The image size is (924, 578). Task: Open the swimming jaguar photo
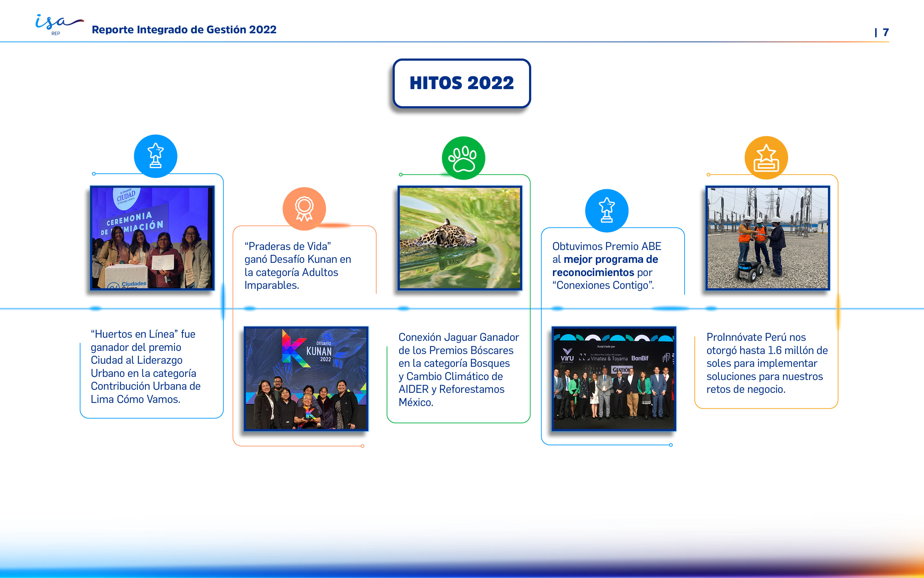460,238
